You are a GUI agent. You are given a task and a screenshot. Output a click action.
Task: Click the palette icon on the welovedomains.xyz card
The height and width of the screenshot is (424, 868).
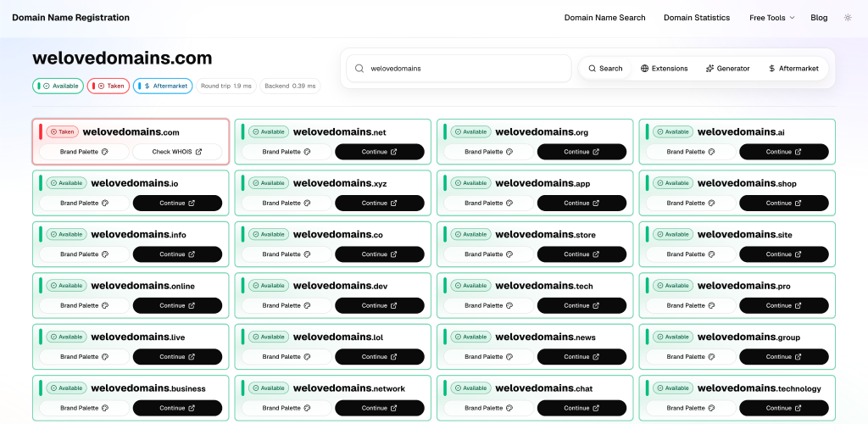(x=307, y=204)
